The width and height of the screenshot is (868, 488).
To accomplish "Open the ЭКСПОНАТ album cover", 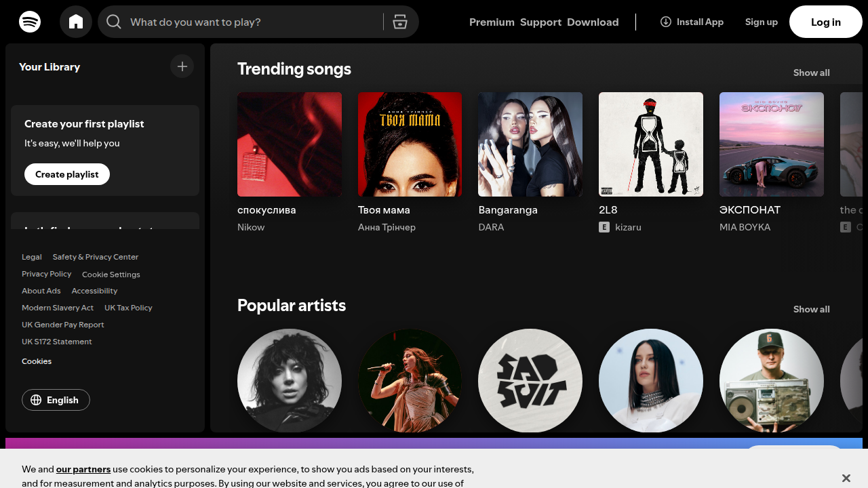I will 772,144.
